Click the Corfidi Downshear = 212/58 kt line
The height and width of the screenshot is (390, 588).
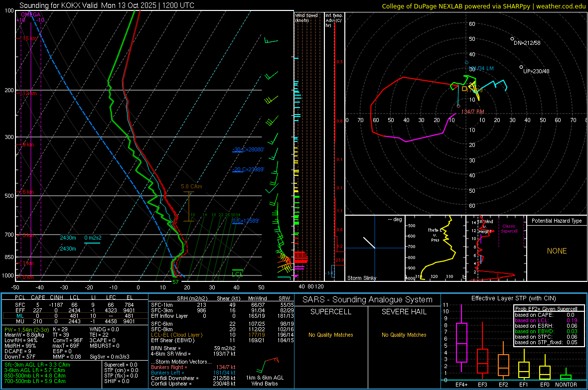pos(193,379)
